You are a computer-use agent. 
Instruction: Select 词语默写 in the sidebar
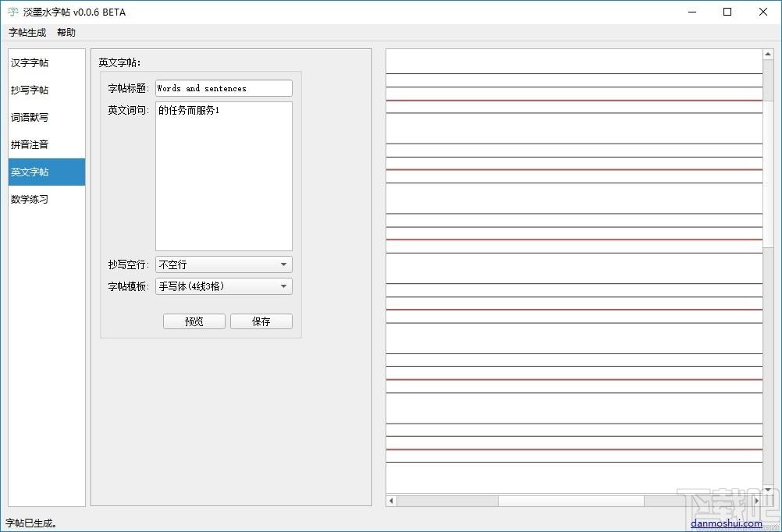pos(46,117)
